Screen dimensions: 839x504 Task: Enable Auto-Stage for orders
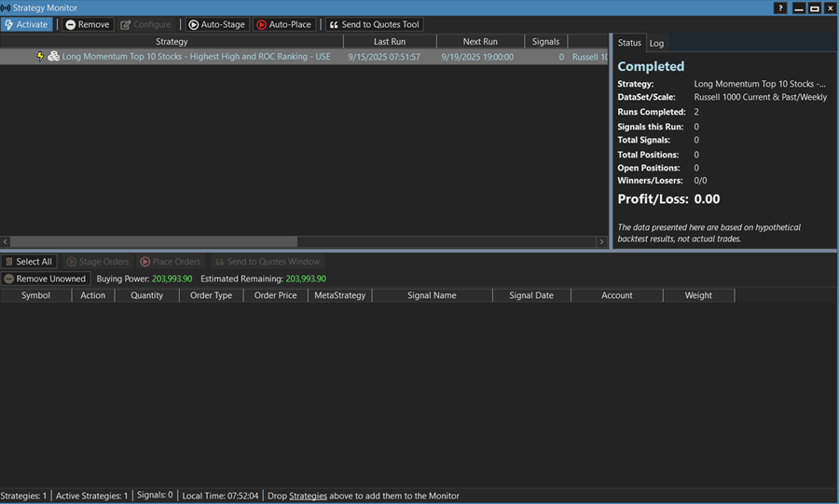[216, 24]
